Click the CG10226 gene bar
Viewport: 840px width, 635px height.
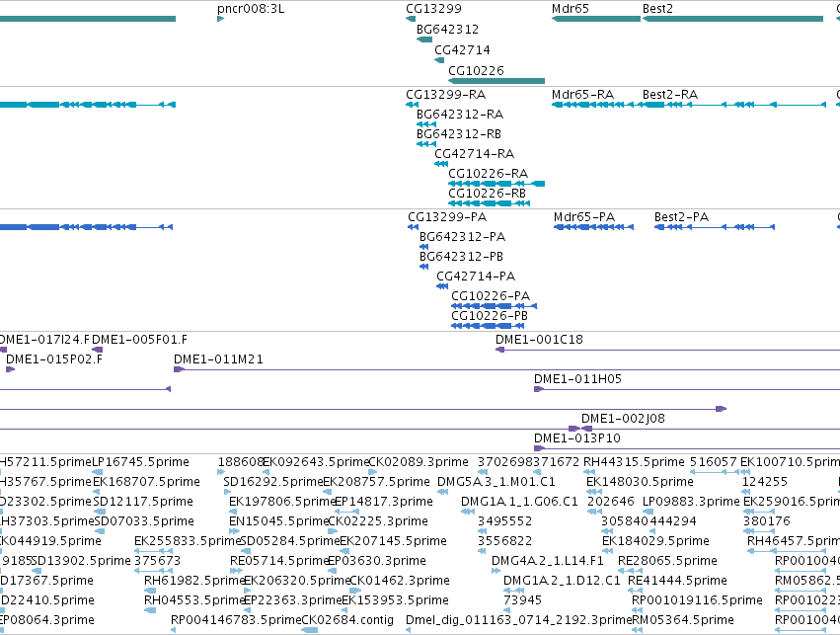coord(496,81)
